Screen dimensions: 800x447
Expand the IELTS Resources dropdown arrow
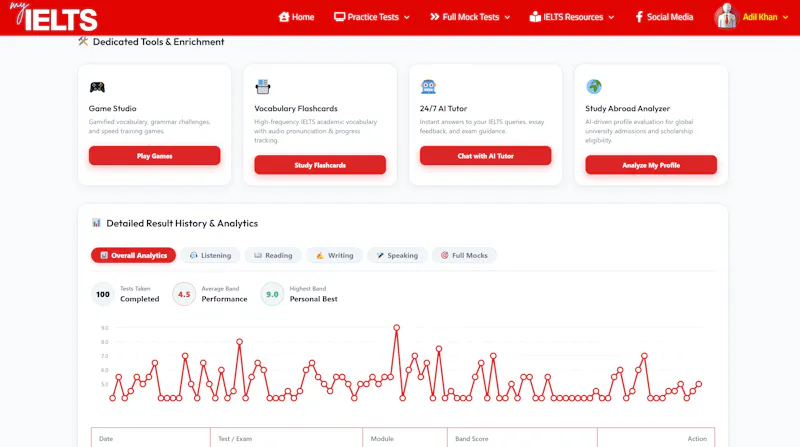click(x=611, y=17)
